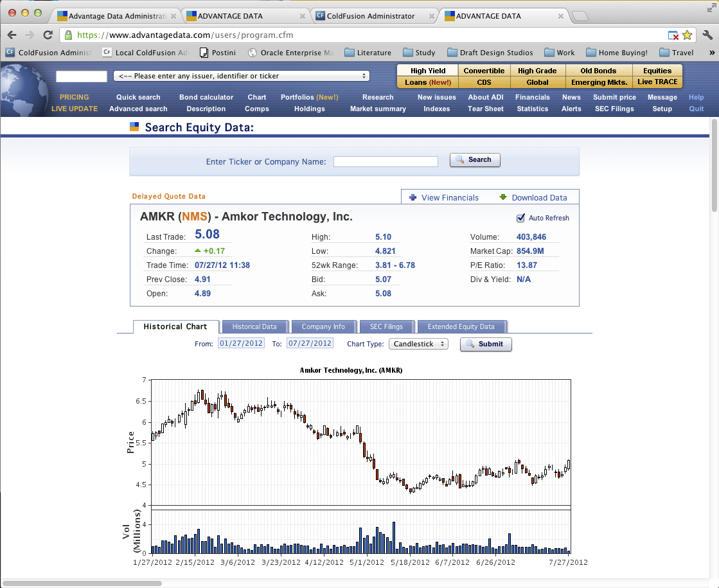Image resolution: width=719 pixels, height=588 pixels.
Task: Click the plus icon beside View Financials
Action: tap(413, 197)
